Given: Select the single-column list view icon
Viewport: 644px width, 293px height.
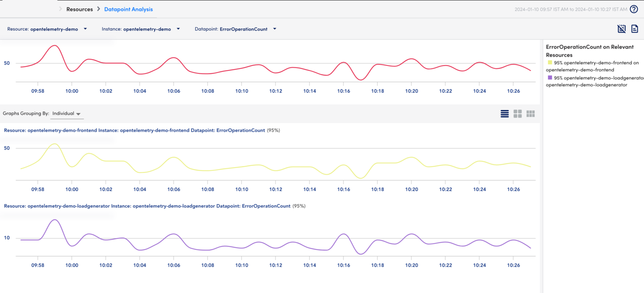Looking at the screenshot, I should point(504,113).
